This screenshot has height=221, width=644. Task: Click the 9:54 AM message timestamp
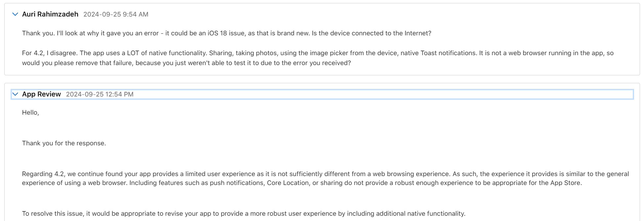(x=116, y=14)
